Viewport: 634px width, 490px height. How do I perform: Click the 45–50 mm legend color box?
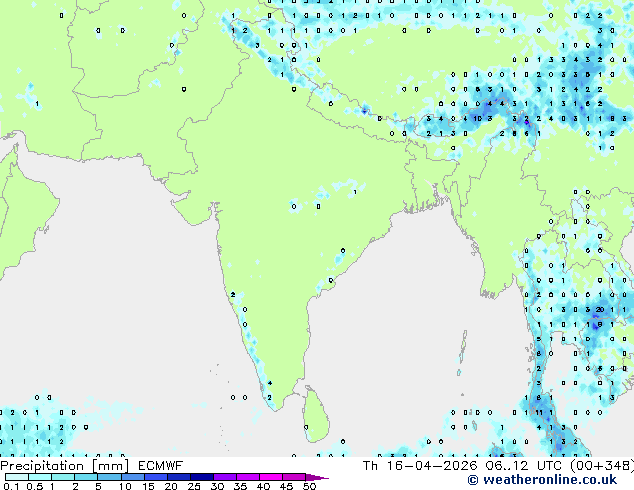point(294,477)
